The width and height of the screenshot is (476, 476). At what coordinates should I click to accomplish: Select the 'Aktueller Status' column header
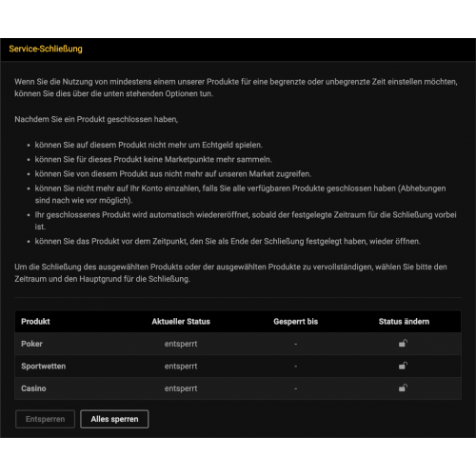coord(181,322)
